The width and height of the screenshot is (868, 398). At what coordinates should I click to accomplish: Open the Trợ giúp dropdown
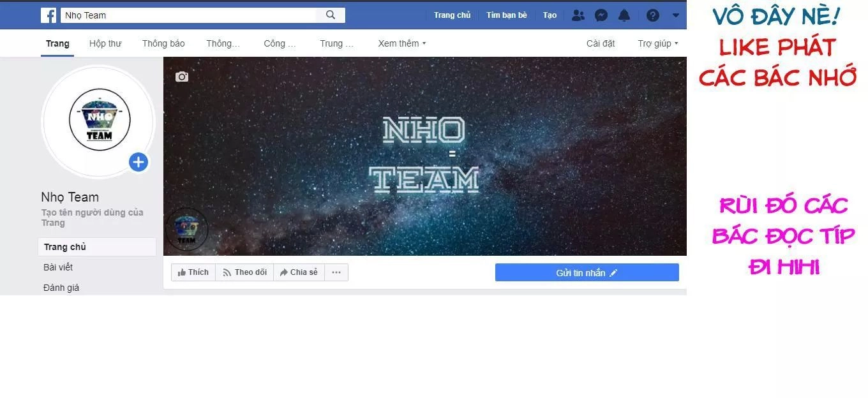[x=657, y=43]
